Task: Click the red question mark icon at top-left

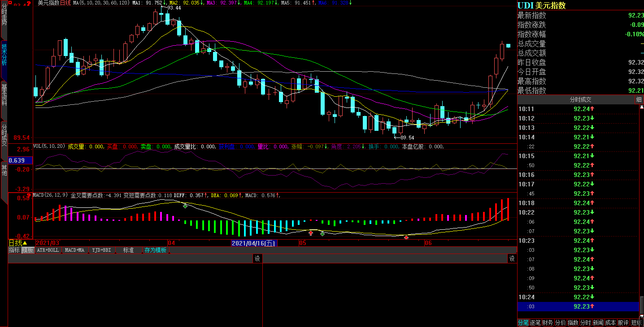Action: 29,4
